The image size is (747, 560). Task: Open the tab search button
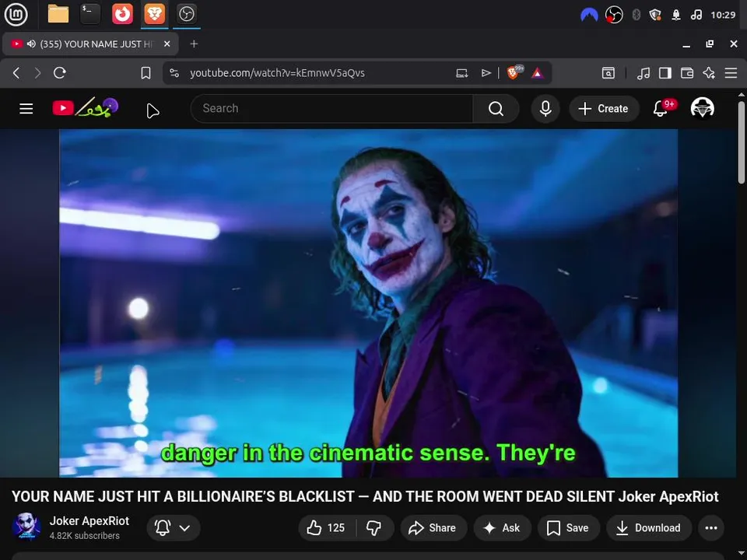point(608,73)
